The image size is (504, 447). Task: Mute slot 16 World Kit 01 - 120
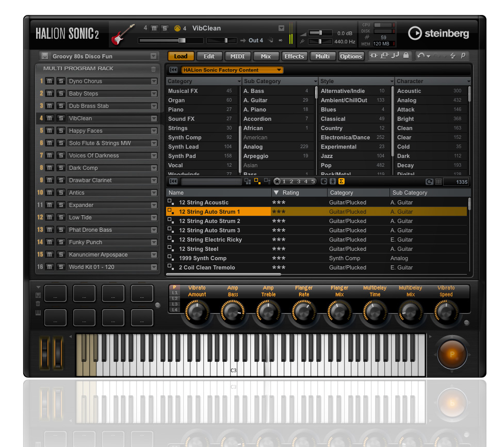pyautogui.click(x=50, y=267)
